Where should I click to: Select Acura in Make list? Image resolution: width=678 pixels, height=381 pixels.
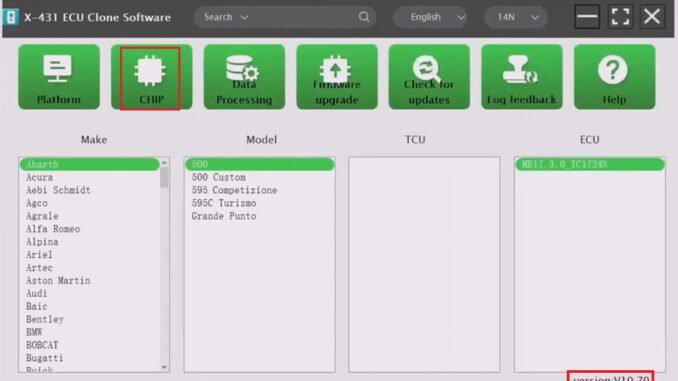pyautogui.click(x=90, y=177)
